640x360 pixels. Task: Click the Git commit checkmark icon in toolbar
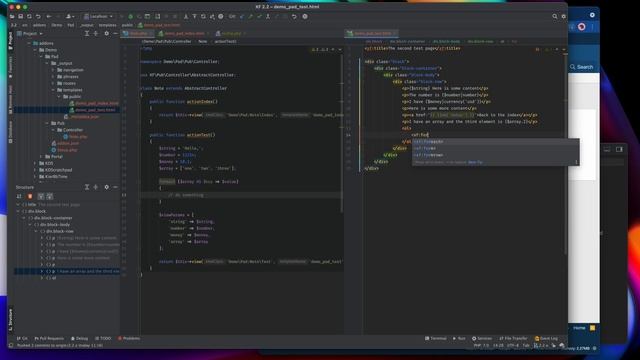click(259, 16)
